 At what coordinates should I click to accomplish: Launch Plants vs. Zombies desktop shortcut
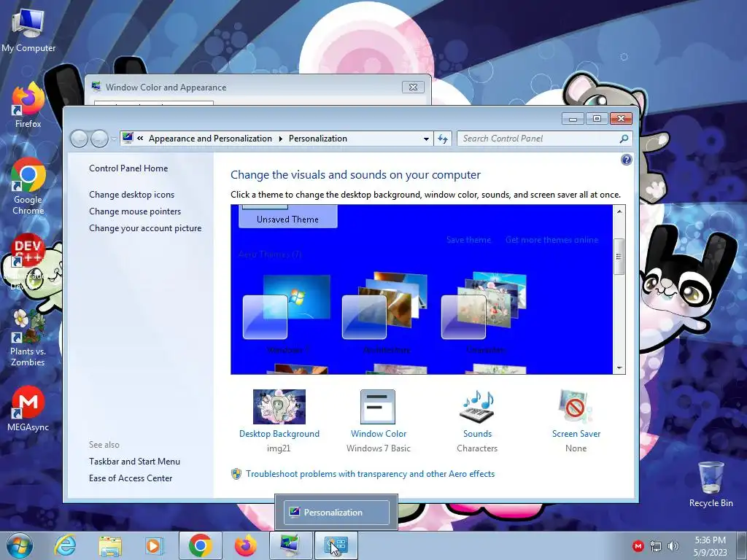pyautogui.click(x=28, y=338)
